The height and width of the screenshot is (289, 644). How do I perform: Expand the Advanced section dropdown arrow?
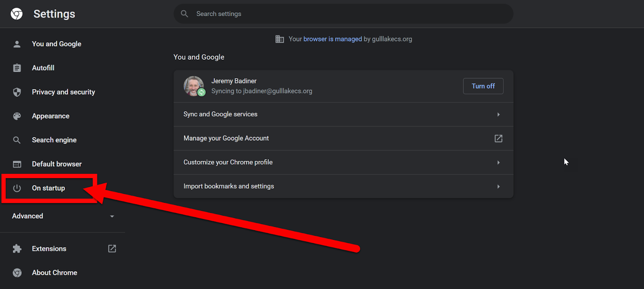click(x=112, y=216)
